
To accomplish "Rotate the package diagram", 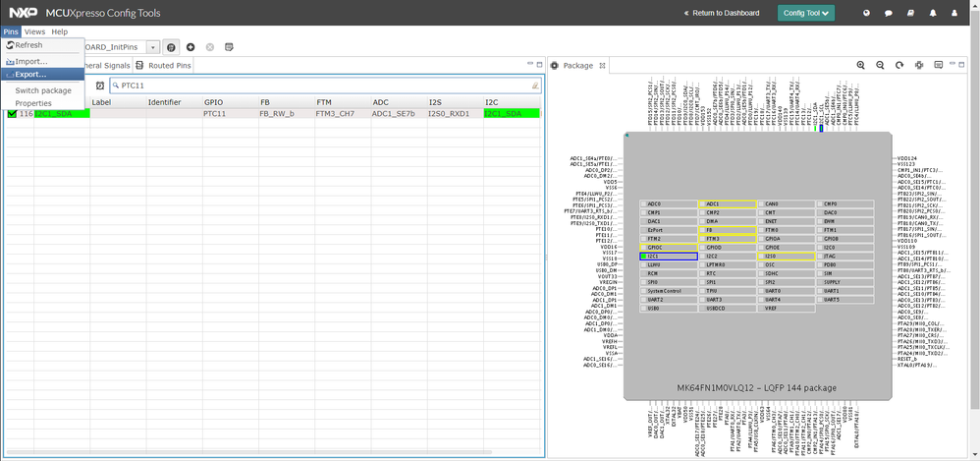I will pos(899,65).
